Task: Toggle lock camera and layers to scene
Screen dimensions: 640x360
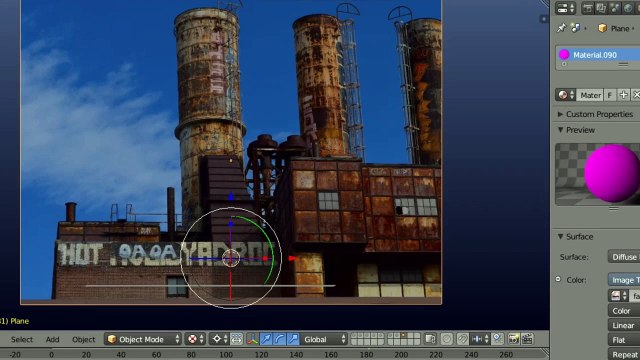Action: (x=430, y=339)
